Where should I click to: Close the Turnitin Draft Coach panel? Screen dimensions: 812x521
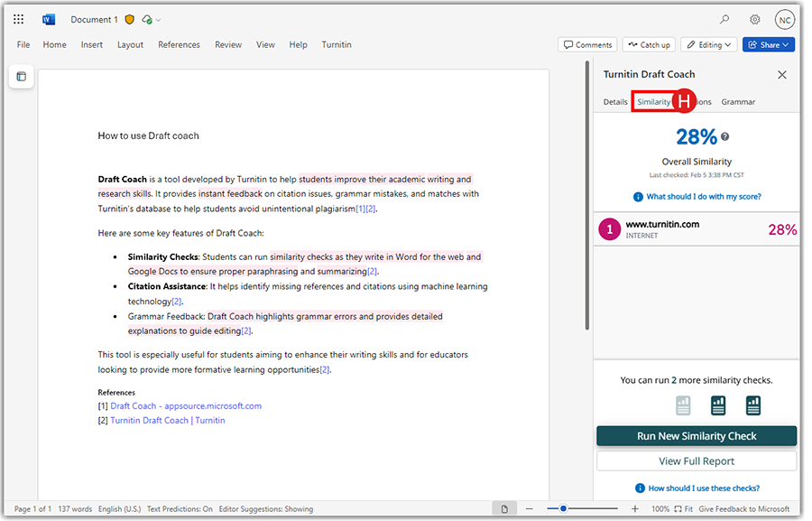coord(782,75)
